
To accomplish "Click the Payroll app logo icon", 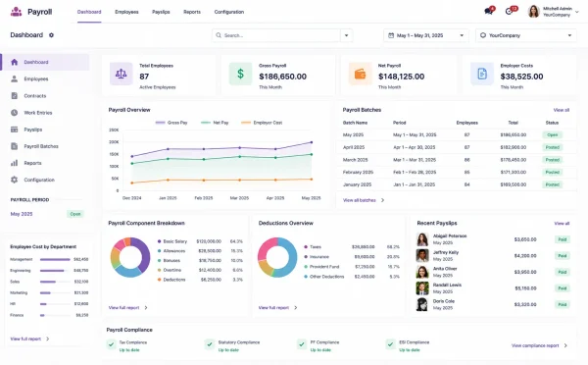I will [x=16, y=12].
